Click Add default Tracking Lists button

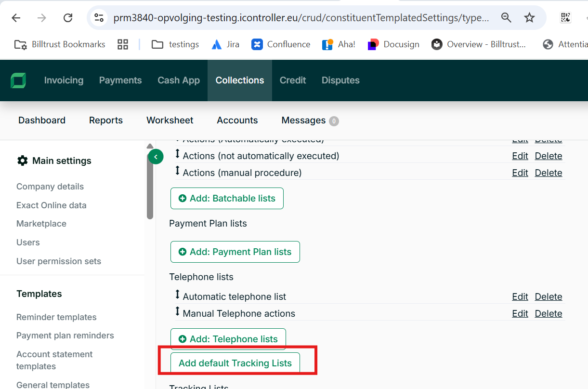[235, 363]
